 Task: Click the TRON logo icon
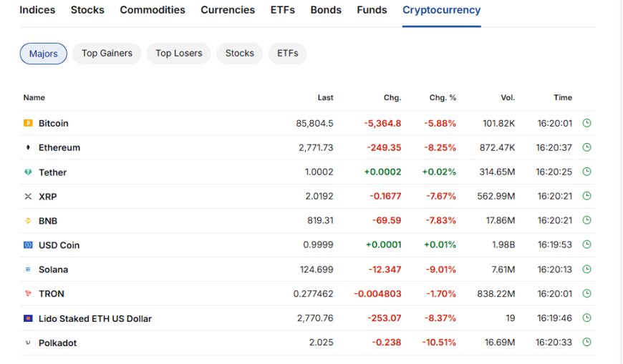pos(28,294)
